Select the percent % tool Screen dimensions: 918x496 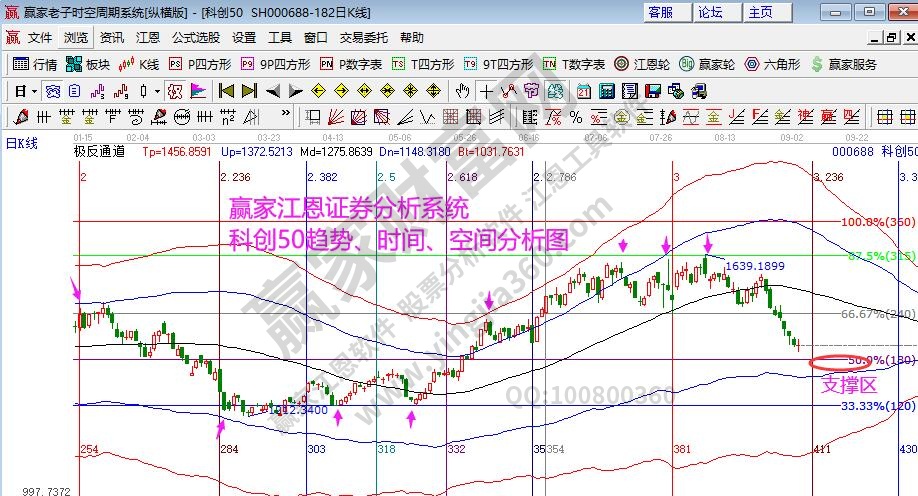(576, 117)
